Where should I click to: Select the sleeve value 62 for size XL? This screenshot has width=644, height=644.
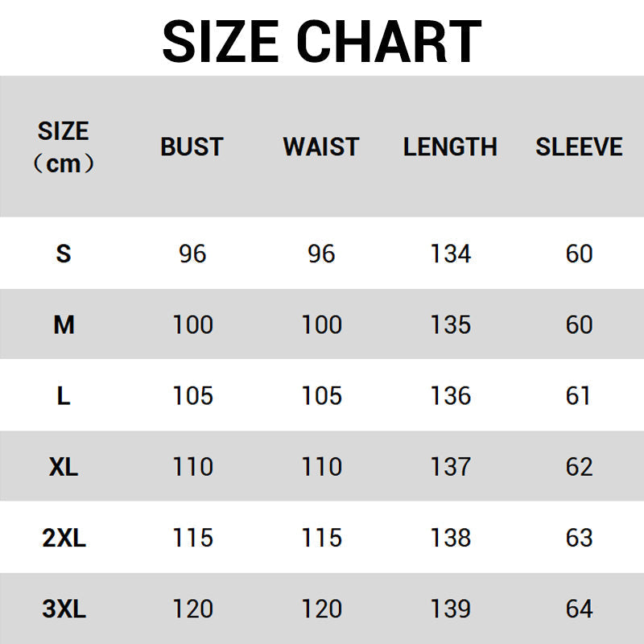579,466
